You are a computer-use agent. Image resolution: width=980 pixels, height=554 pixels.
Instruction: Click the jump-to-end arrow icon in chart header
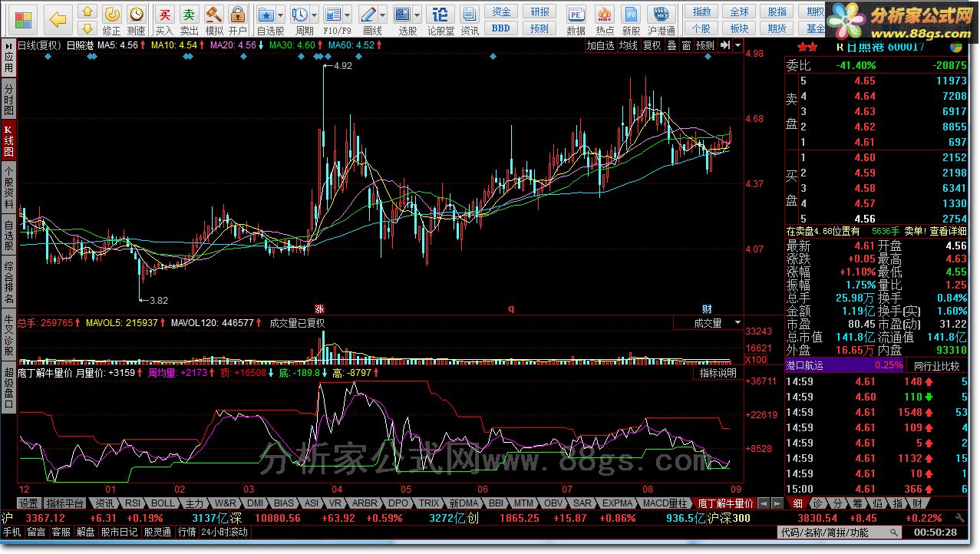[x=725, y=45]
